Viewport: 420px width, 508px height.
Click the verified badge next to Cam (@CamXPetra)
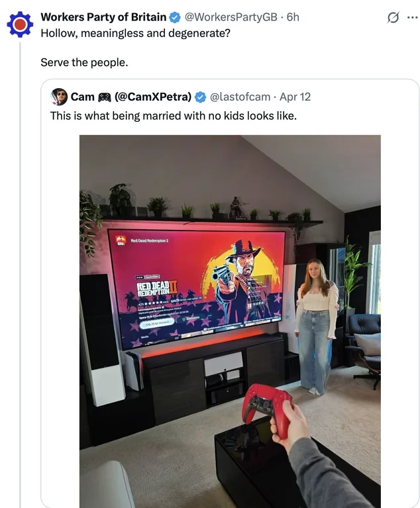(x=200, y=97)
